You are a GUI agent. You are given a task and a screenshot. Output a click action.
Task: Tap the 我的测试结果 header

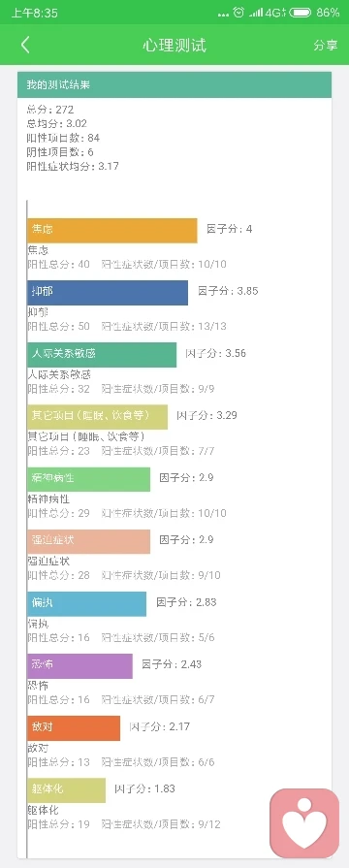(x=174, y=84)
